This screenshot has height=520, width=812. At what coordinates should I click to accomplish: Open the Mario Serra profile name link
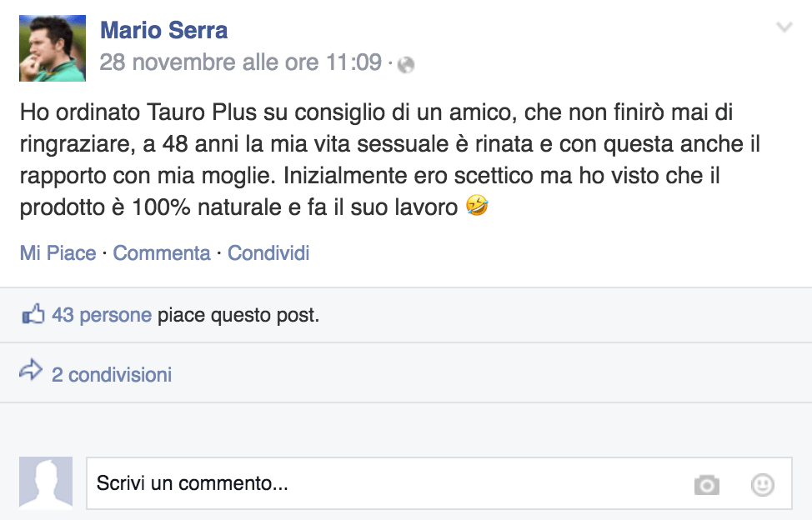tap(163, 31)
